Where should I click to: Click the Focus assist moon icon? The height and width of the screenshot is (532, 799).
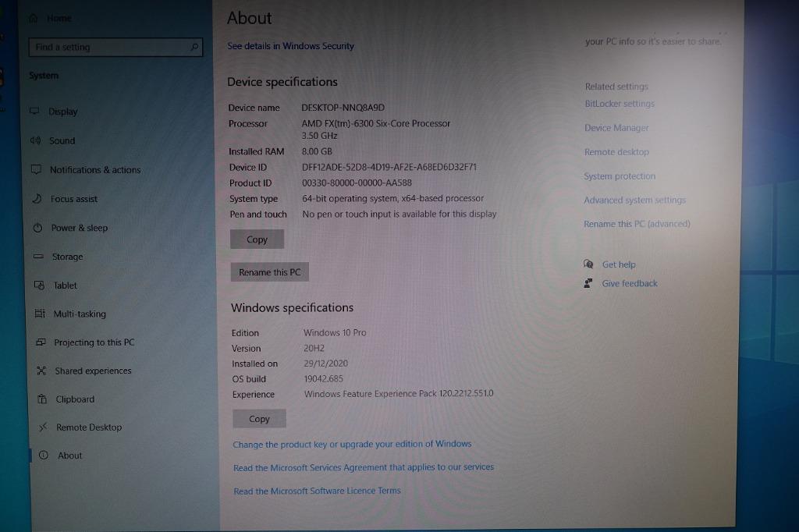point(37,198)
